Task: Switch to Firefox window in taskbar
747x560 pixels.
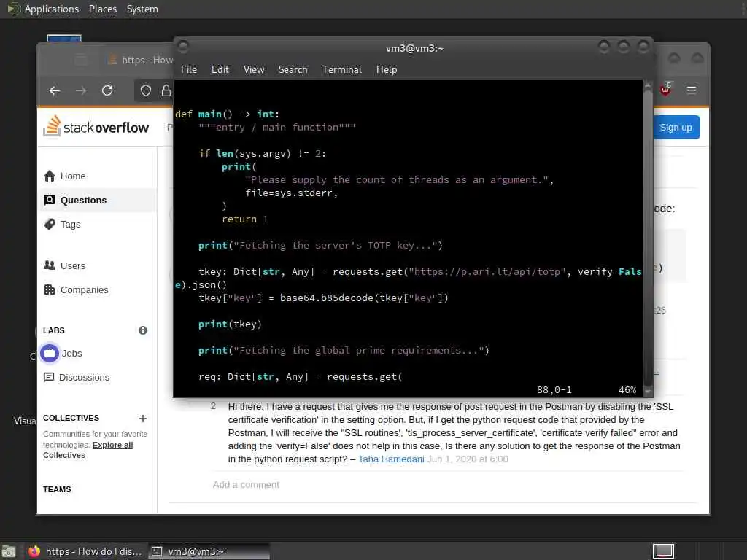Action: click(86, 551)
